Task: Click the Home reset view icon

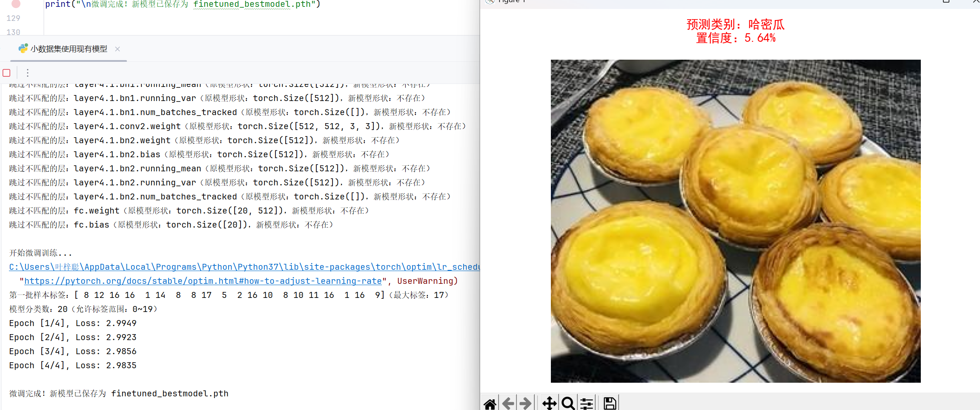Action: [490, 403]
